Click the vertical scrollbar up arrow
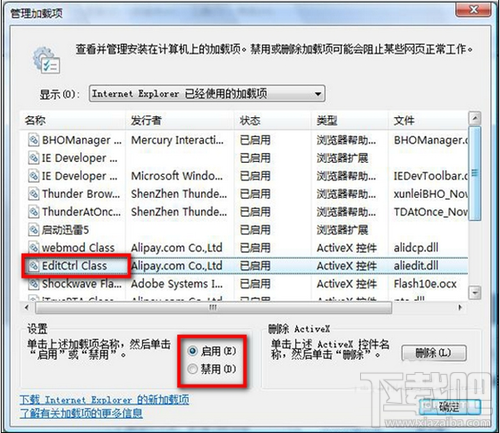Viewport: 500px width, 433px height. [x=475, y=118]
